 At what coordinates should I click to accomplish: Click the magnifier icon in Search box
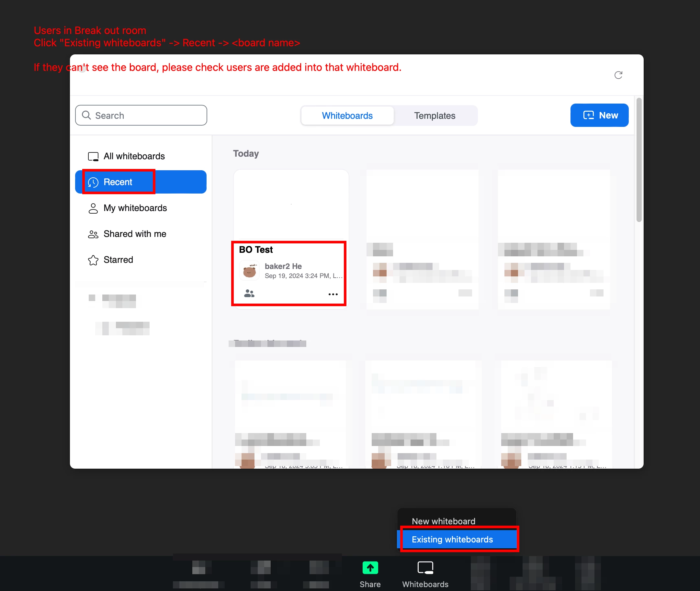[x=86, y=115]
